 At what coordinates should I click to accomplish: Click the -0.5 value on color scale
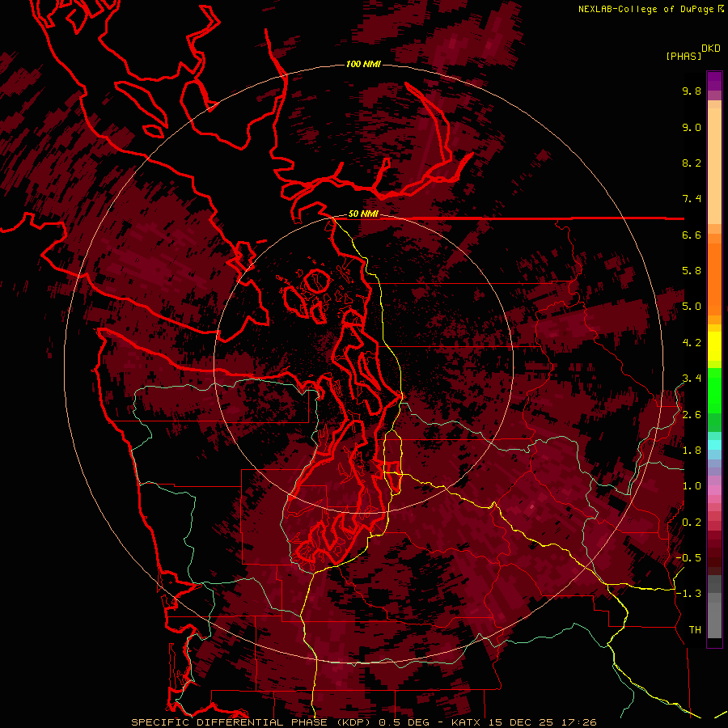pos(688,558)
